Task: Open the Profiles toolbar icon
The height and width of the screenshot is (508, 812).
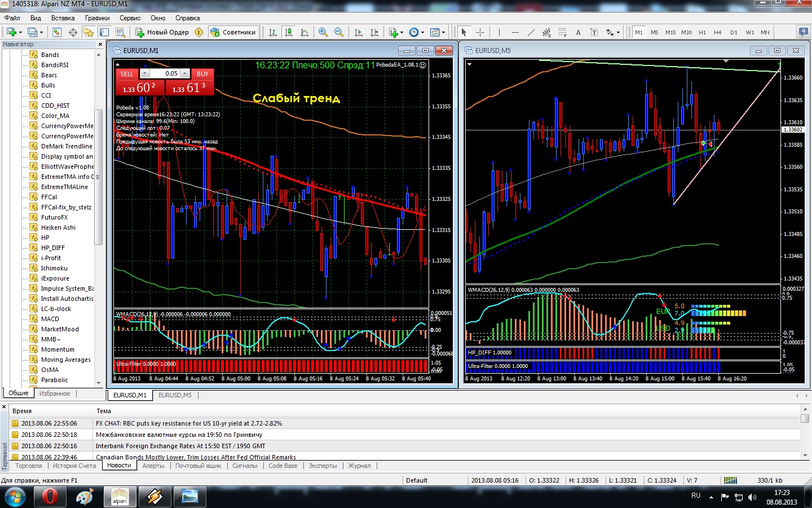Action: pos(33,32)
